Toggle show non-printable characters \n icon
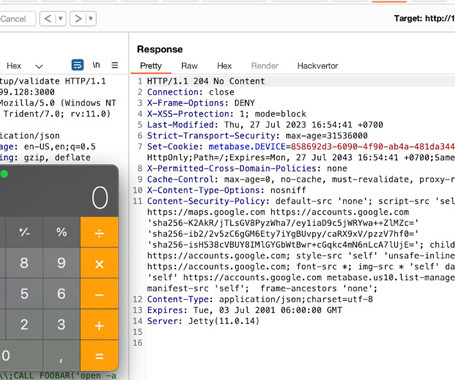The image size is (455, 380). [x=96, y=65]
